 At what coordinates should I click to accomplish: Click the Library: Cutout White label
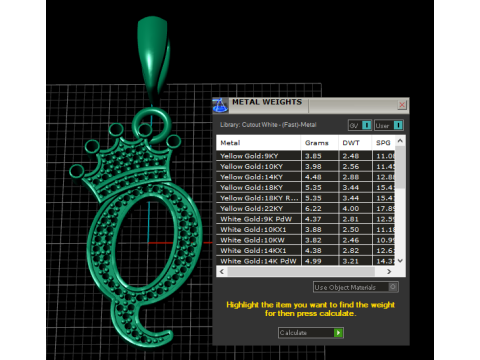coord(268,125)
